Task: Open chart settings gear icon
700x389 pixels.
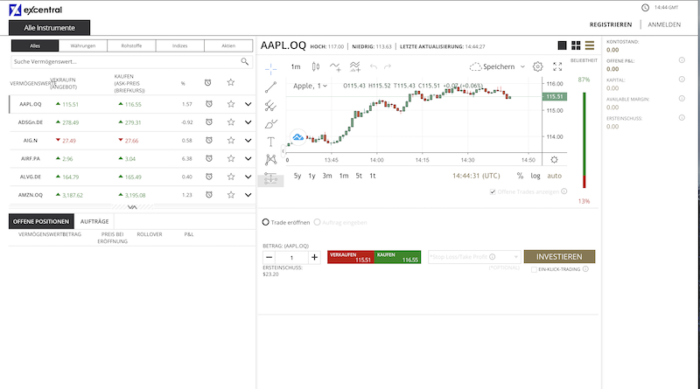Action: tap(538, 67)
